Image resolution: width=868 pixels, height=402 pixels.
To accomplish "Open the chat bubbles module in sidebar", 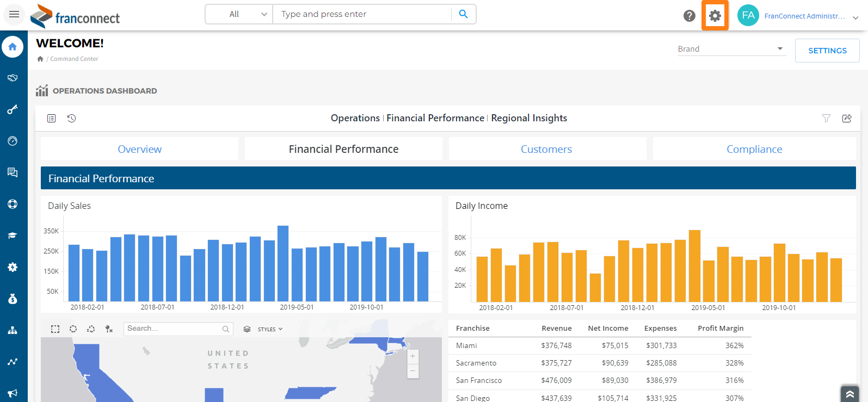I will [x=13, y=172].
